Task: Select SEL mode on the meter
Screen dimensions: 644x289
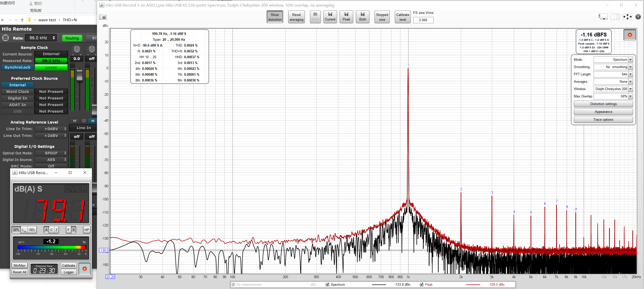Action: click(x=32, y=230)
